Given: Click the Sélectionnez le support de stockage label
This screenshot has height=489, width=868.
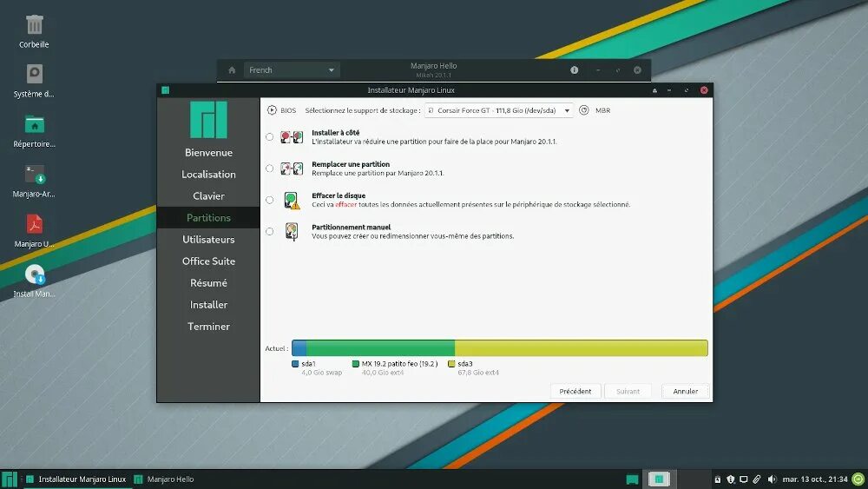Looking at the screenshot, I should tap(363, 110).
